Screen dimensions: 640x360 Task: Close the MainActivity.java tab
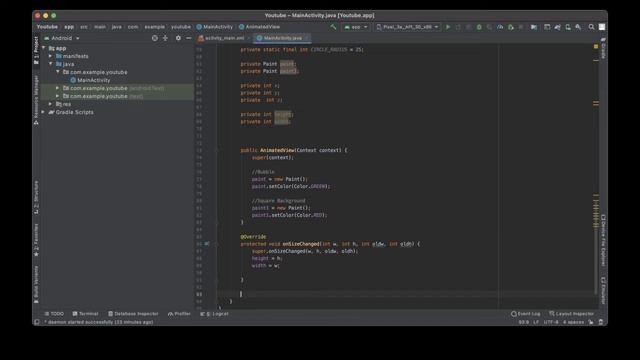click(307, 38)
